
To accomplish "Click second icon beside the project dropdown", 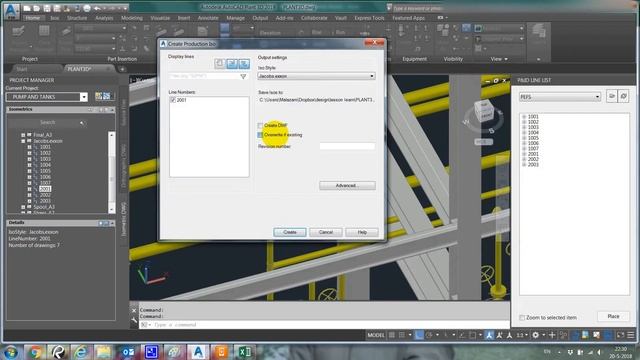I will pos(107,96).
